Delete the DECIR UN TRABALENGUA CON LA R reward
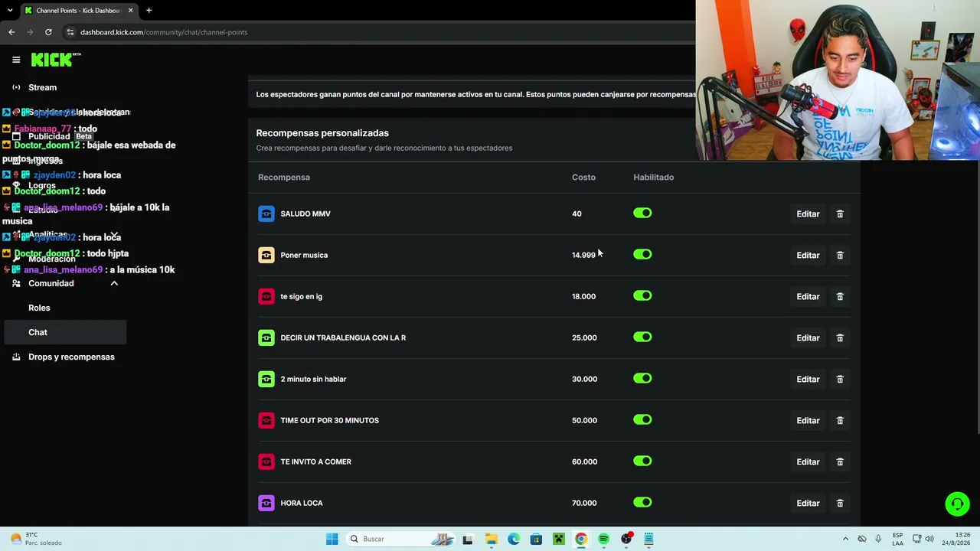980x551 pixels. pyautogui.click(x=840, y=337)
